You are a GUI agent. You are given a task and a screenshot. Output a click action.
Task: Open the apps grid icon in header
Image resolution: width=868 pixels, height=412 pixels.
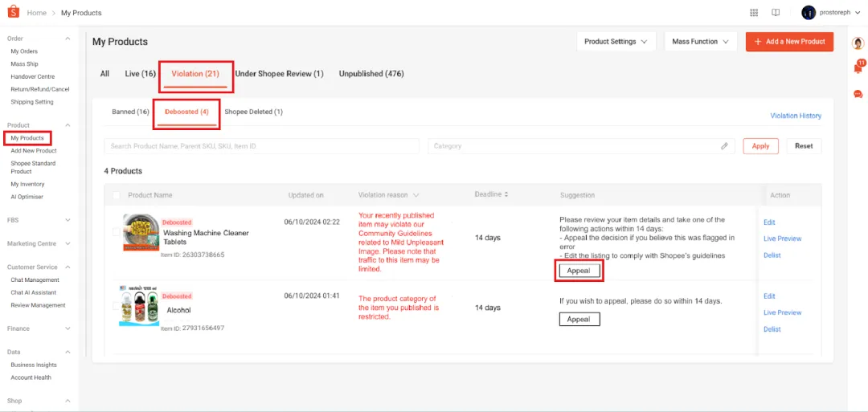pos(753,12)
